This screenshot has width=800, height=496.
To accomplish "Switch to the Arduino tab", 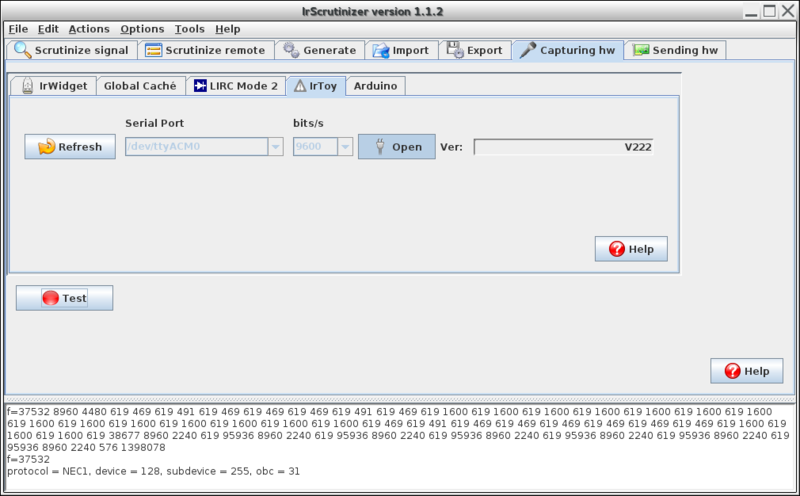I will [x=375, y=86].
